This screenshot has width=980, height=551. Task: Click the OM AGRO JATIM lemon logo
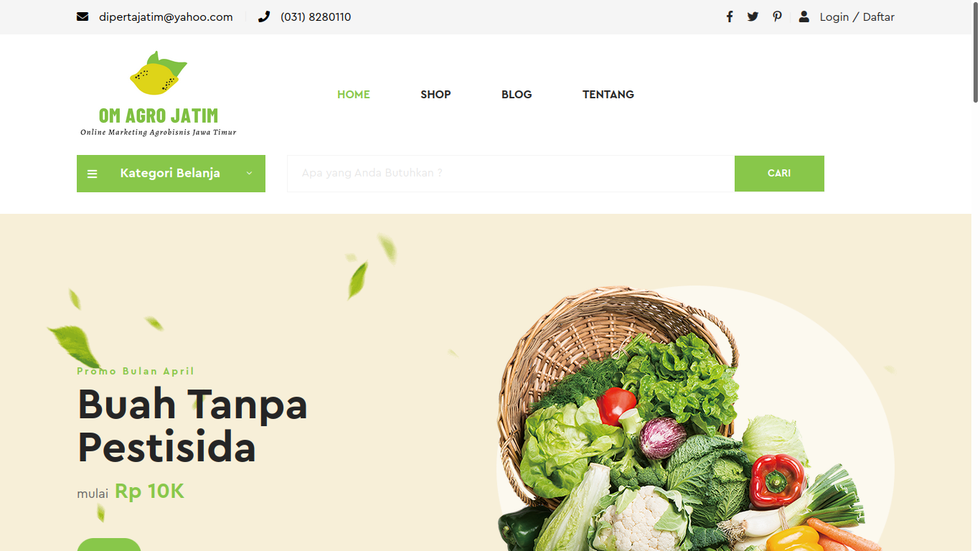coord(159,93)
